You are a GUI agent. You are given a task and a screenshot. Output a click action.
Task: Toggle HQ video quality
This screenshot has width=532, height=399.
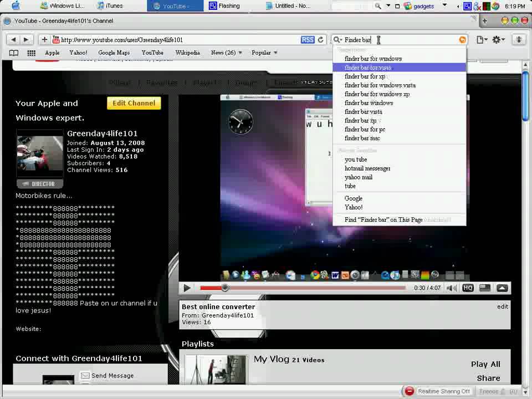pyautogui.click(x=468, y=288)
